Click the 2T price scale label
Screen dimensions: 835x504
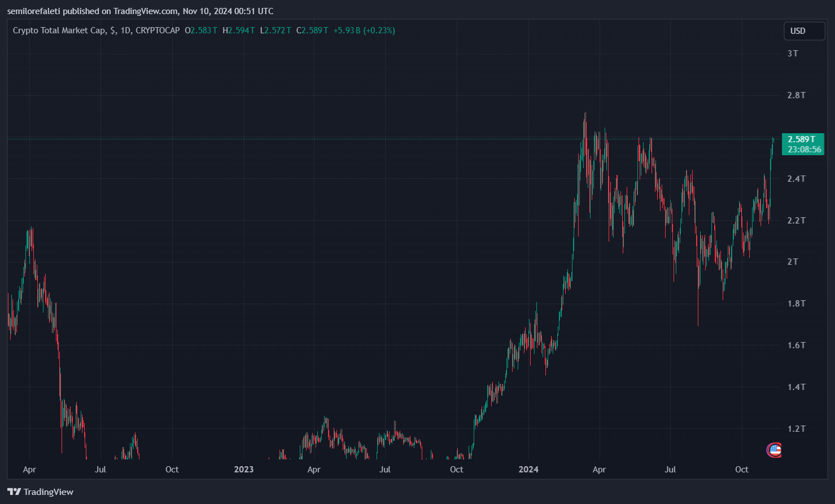pyautogui.click(x=793, y=262)
